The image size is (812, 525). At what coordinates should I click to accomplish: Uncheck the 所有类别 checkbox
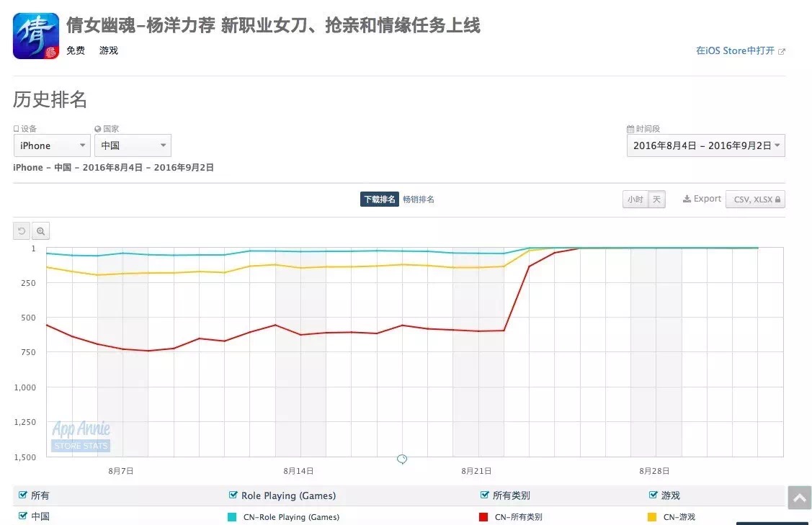click(x=485, y=495)
